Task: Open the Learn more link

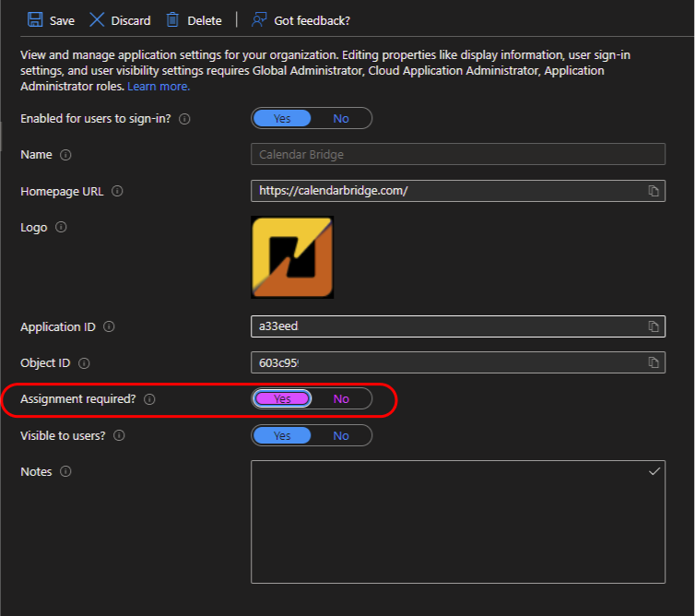Action: (x=159, y=86)
